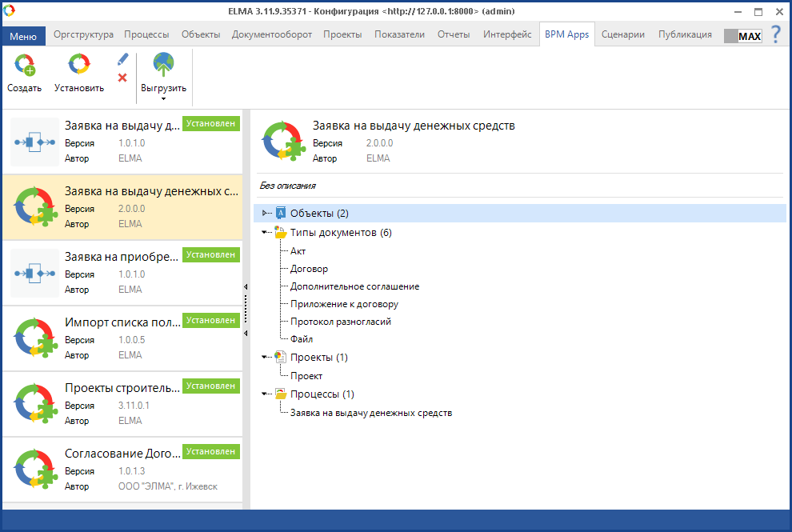Click version 3.11.0.1 value in list
Image resolution: width=792 pixels, height=532 pixels.
coord(134,406)
